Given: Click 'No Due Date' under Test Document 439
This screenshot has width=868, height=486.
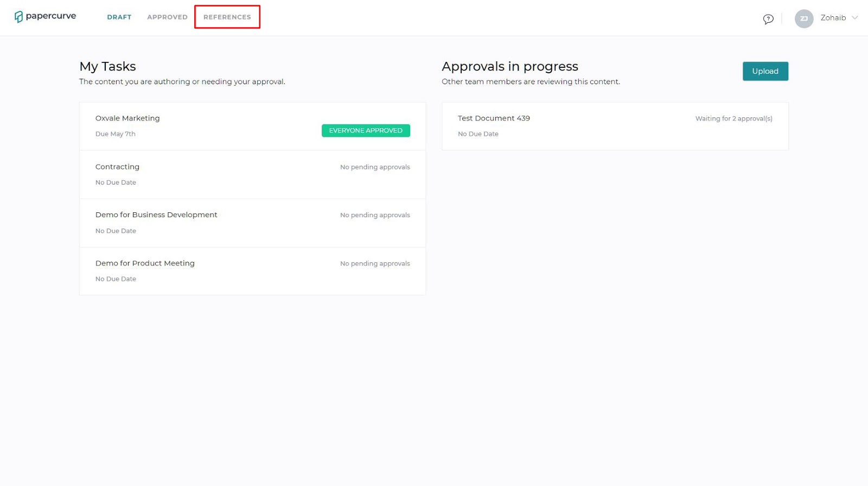Looking at the screenshot, I should 478,134.
